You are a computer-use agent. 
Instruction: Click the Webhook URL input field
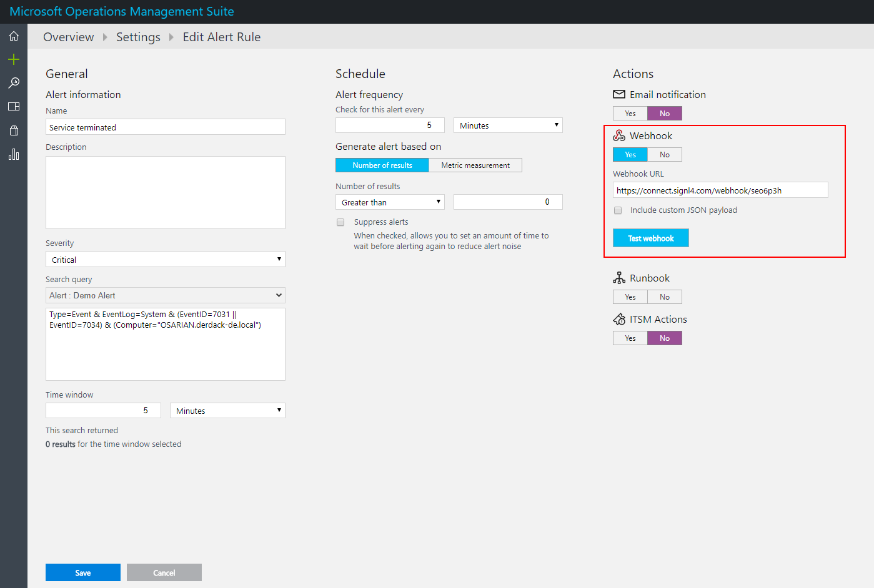720,190
